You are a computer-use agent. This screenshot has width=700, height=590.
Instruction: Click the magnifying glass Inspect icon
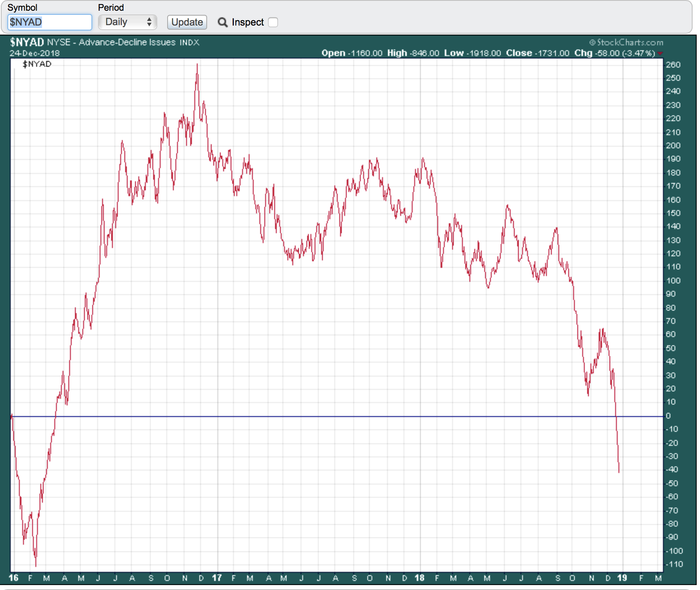223,22
